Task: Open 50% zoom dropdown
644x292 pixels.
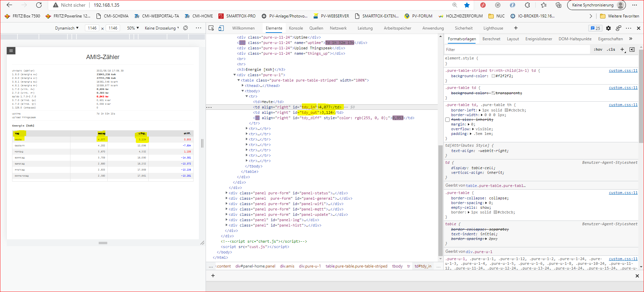Action: pyautogui.click(x=133, y=28)
